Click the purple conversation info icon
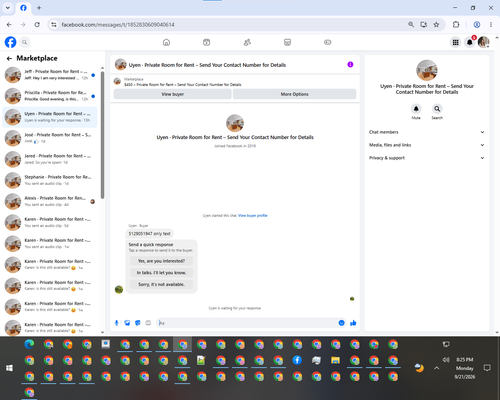 click(x=350, y=65)
